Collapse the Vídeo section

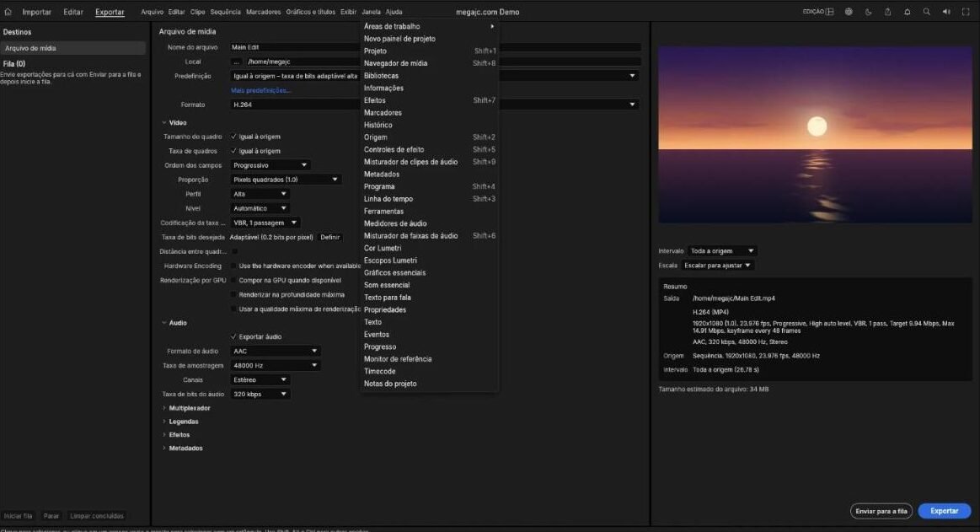click(x=164, y=123)
